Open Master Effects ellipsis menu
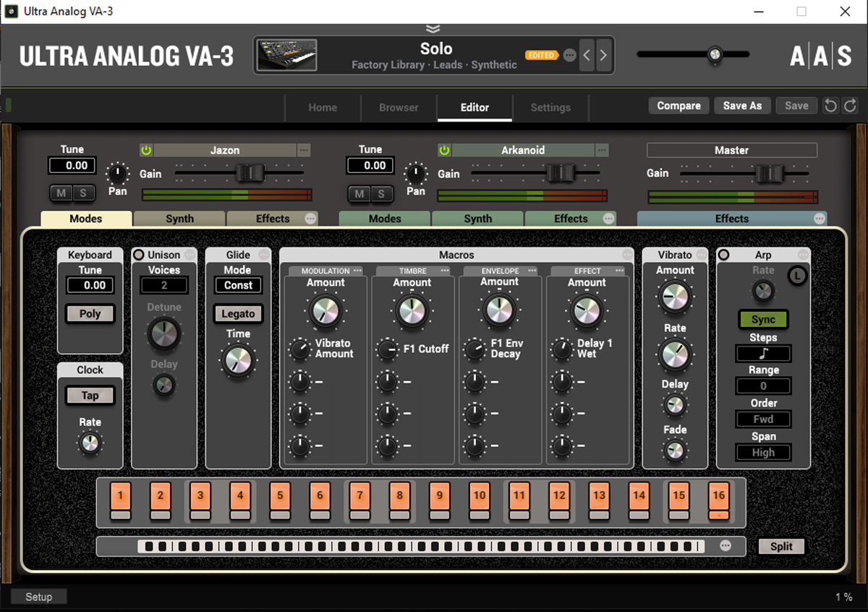The image size is (868, 612). tap(820, 218)
